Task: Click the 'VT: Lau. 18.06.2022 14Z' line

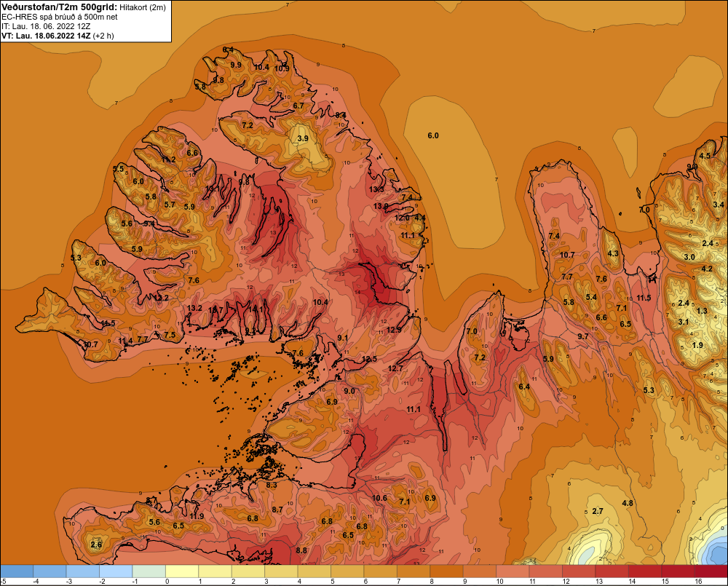Action: (x=47, y=35)
